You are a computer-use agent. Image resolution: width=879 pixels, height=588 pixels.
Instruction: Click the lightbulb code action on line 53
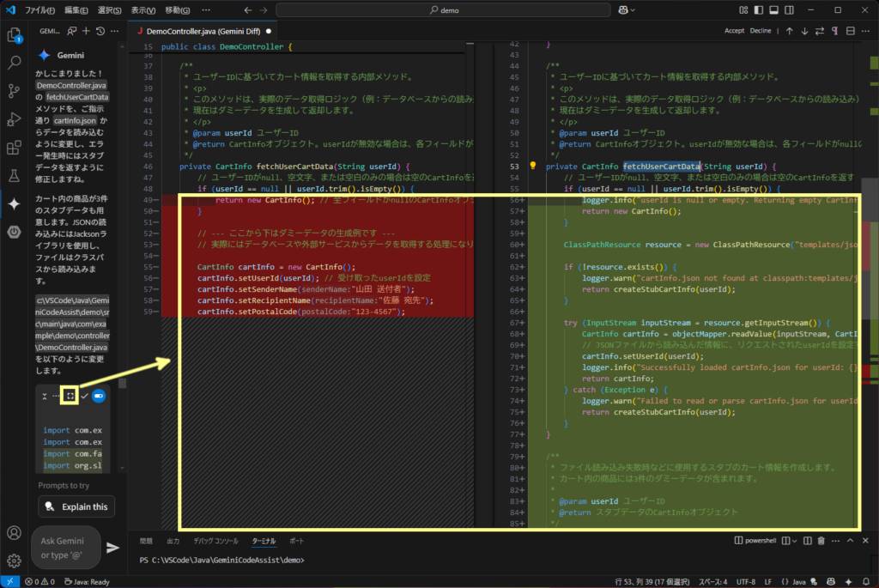point(532,166)
